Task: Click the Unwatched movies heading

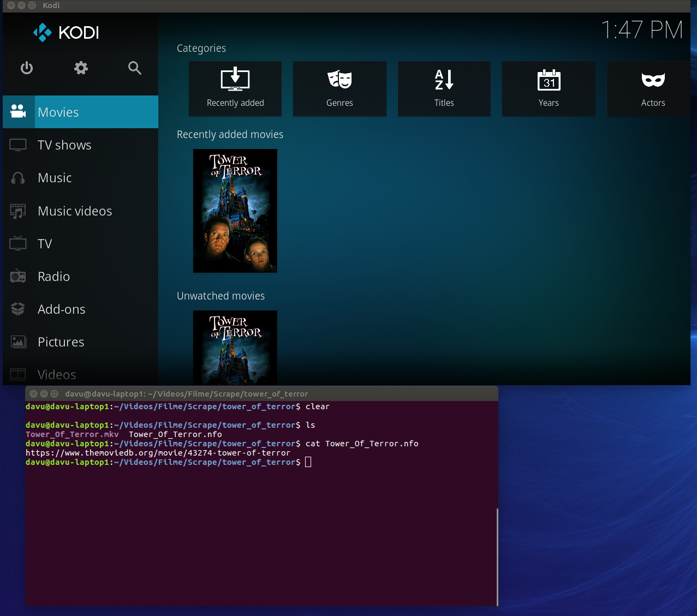Action: 221,296
